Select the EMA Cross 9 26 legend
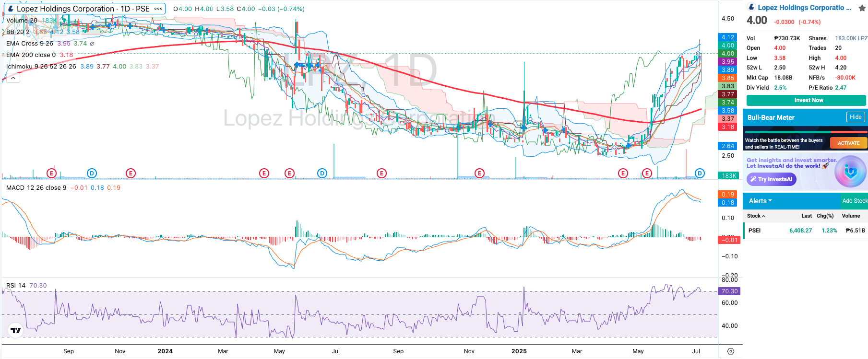The width and height of the screenshot is (868, 359). click(x=30, y=44)
